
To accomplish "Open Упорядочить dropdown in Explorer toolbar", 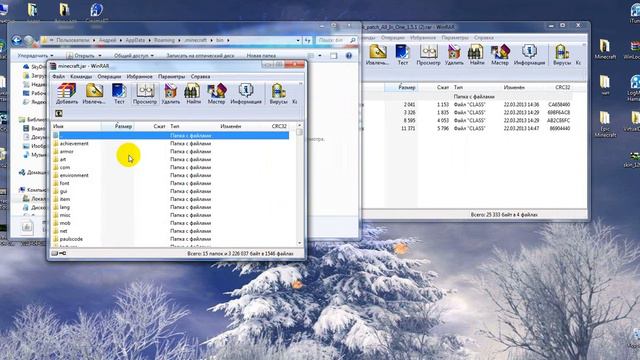I will point(35,56).
